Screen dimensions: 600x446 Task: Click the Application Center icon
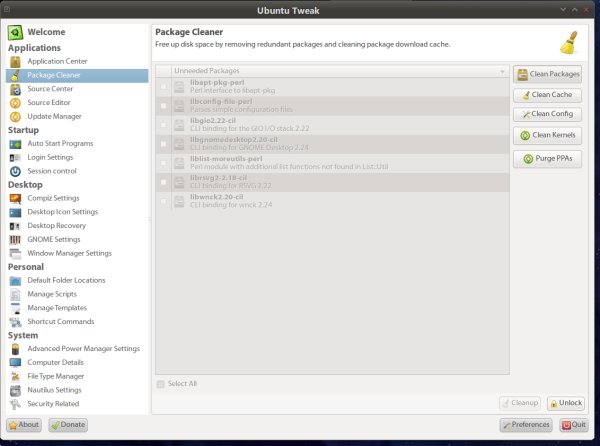[15, 61]
